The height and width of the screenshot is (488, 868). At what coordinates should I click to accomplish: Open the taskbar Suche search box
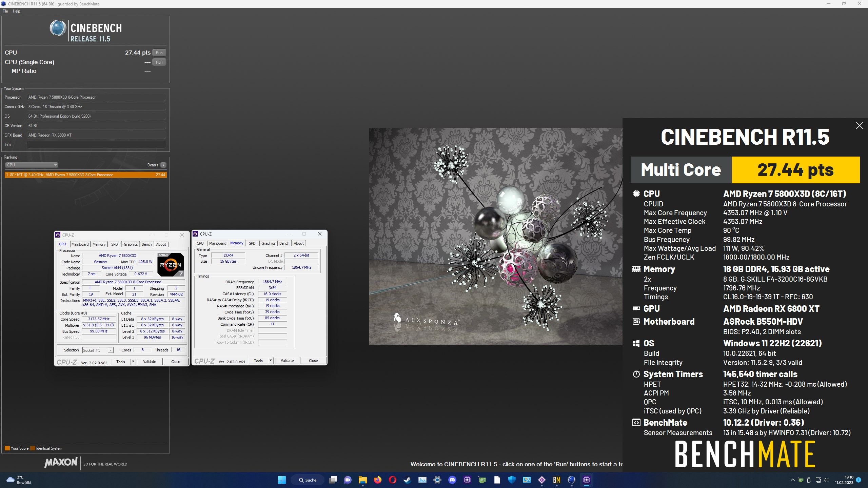[308, 480]
